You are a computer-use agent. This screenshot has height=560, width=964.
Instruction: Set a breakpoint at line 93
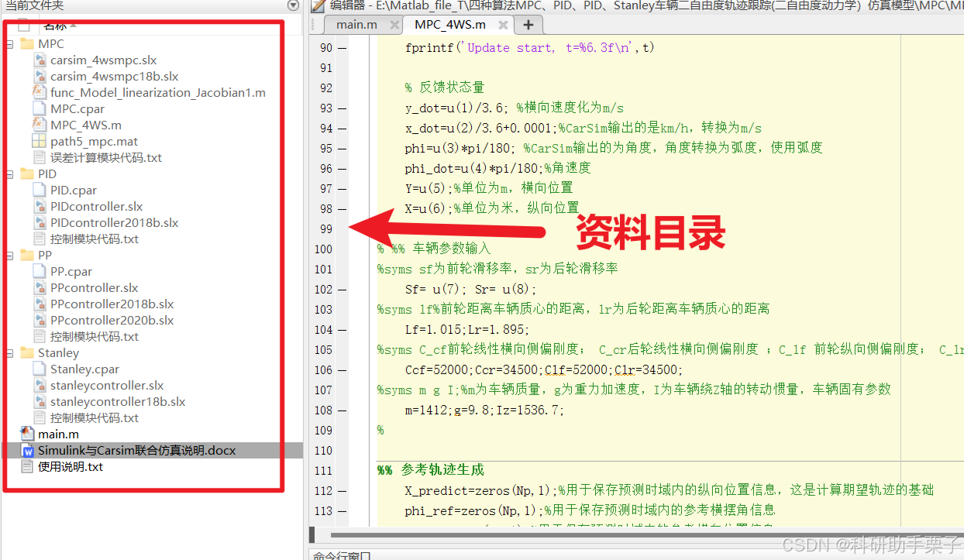tap(342, 108)
